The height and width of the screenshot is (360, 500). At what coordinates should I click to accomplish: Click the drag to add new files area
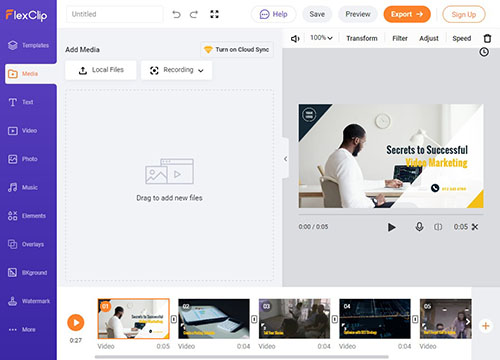[x=169, y=185]
